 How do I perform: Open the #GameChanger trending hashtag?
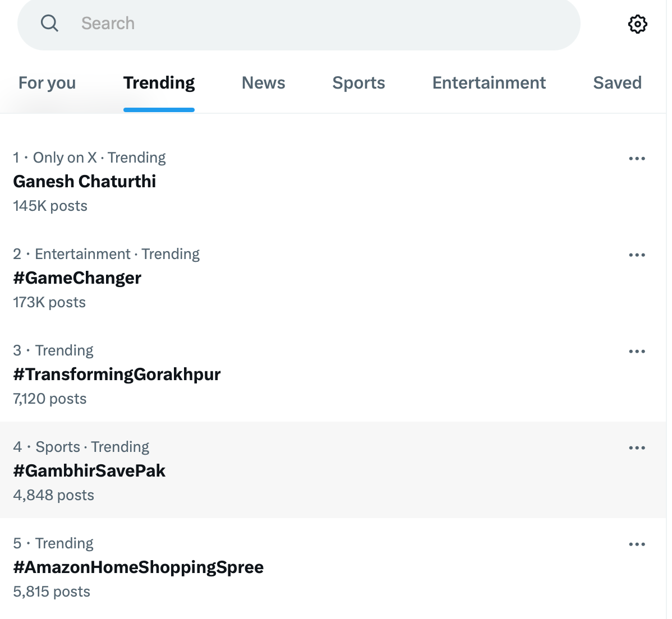point(77,278)
